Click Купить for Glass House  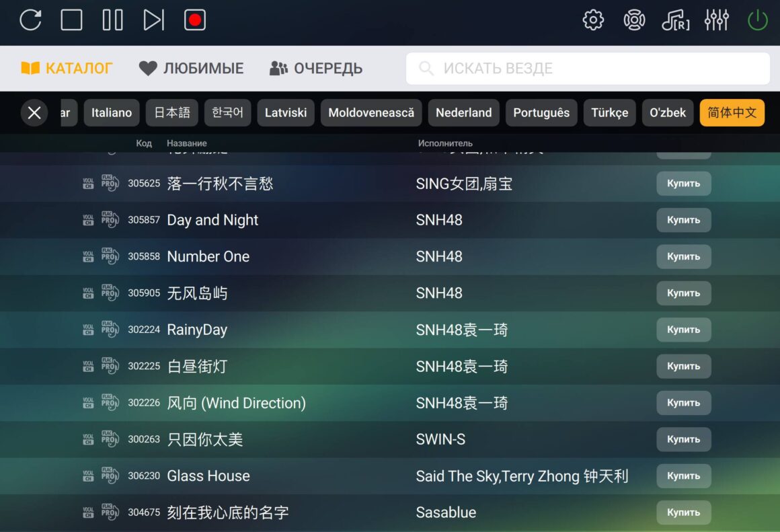[x=683, y=476]
